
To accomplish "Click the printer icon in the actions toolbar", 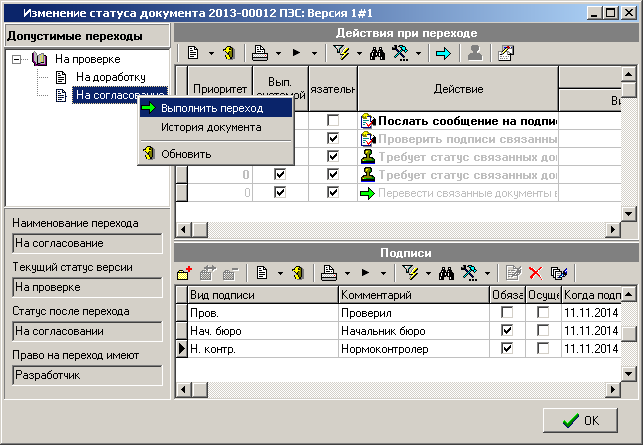I will (259, 53).
